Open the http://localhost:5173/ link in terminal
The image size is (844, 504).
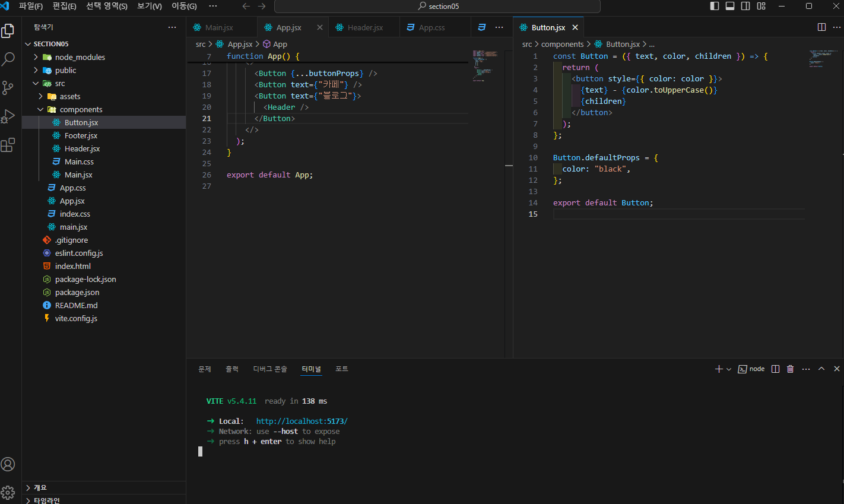click(x=302, y=421)
